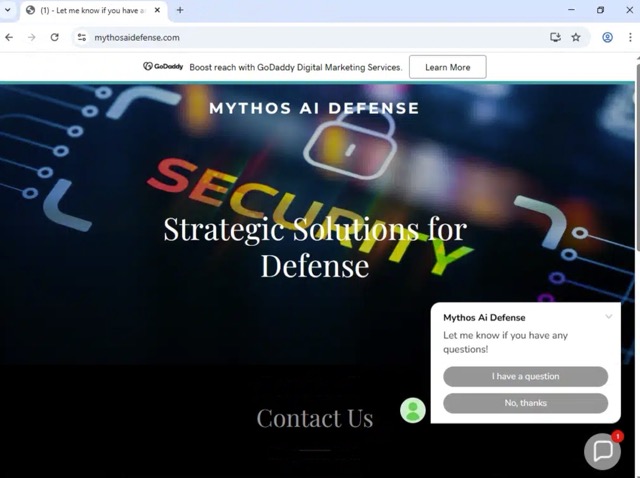640x478 pixels.
Task: Minimize the browser window
Action: [571, 10]
